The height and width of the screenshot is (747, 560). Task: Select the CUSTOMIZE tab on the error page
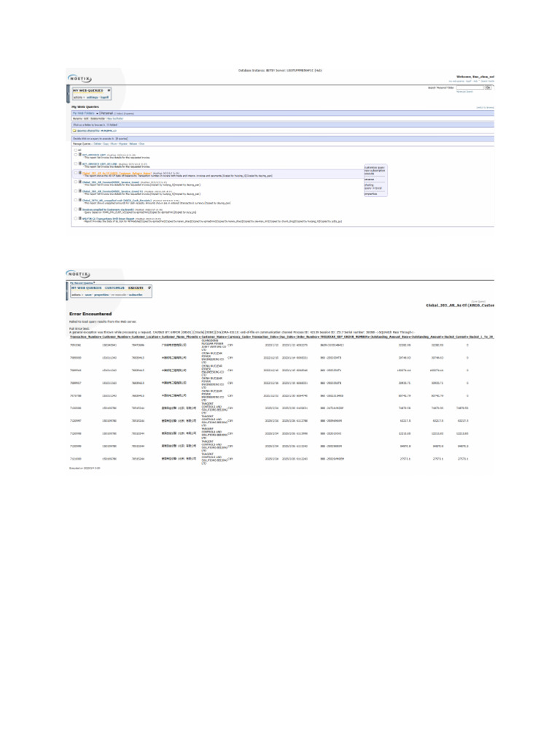[x=114, y=287]
